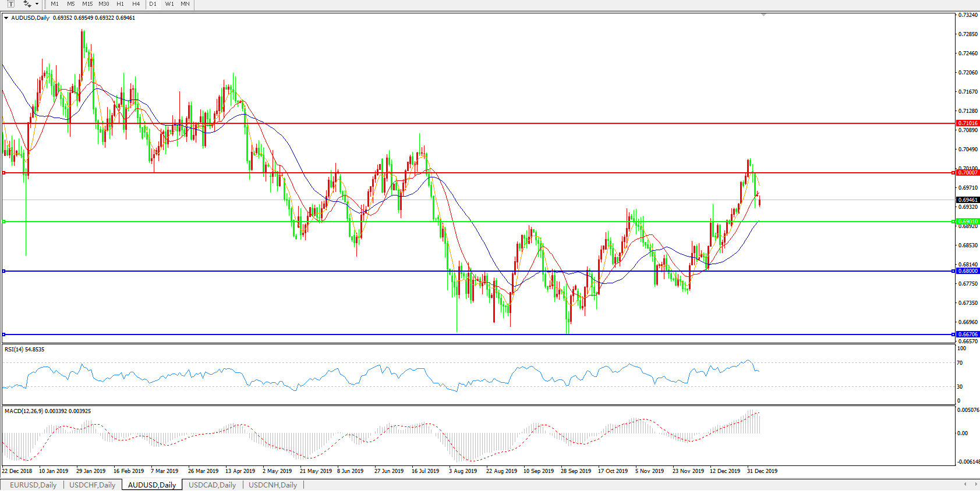Click the chart shift triangle marker
The width and height of the screenshot is (980, 491).
click(x=763, y=15)
